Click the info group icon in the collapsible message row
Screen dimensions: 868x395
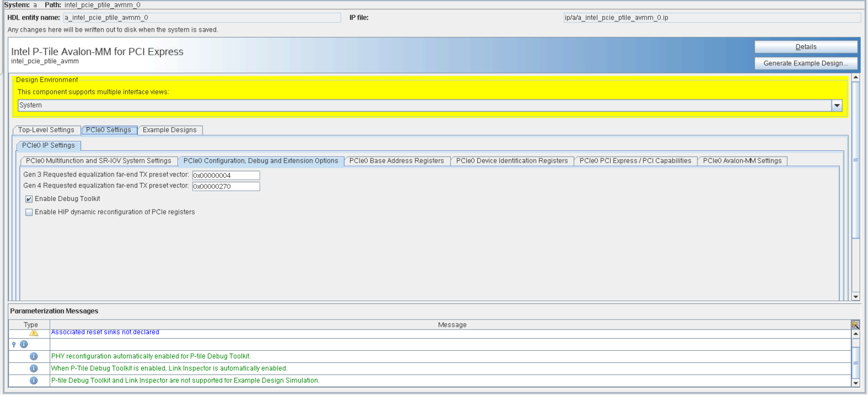pyautogui.click(x=24, y=344)
